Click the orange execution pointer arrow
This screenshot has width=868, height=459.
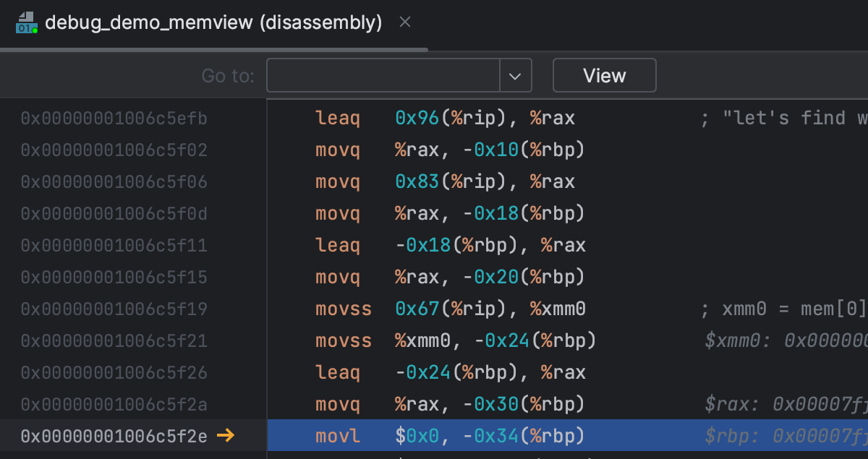[226, 436]
